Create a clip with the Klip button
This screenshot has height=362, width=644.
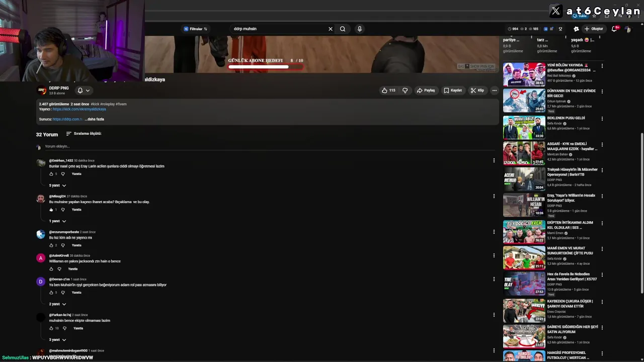pyautogui.click(x=477, y=90)
